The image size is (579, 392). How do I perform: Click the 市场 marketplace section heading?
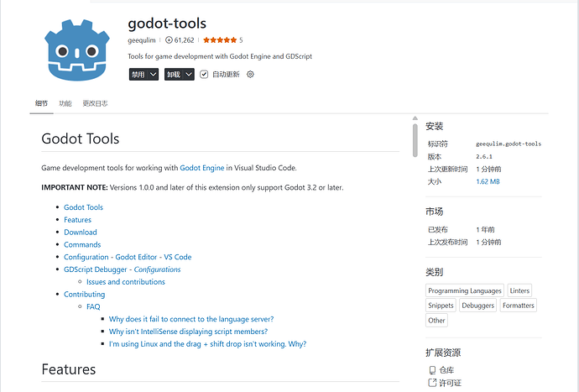pyautogui.click(x=435, y=212)
